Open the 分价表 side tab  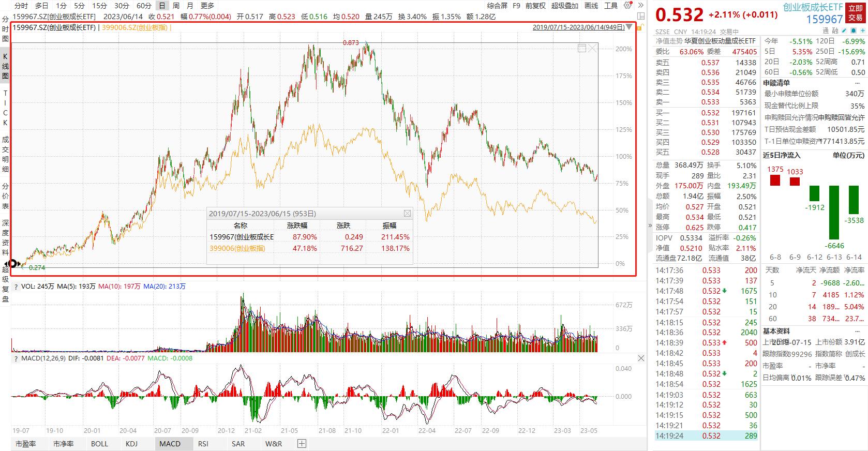6,196
